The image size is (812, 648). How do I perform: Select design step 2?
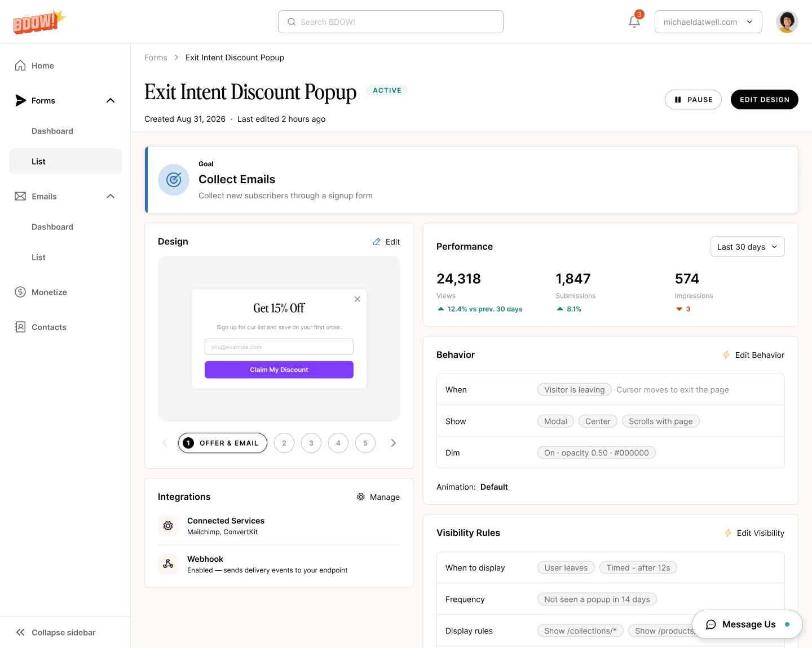point(284,443)
